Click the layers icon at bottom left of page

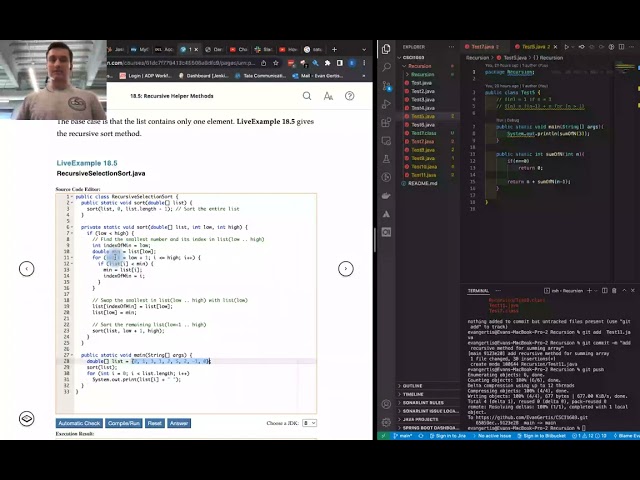[x=27, y=418]
